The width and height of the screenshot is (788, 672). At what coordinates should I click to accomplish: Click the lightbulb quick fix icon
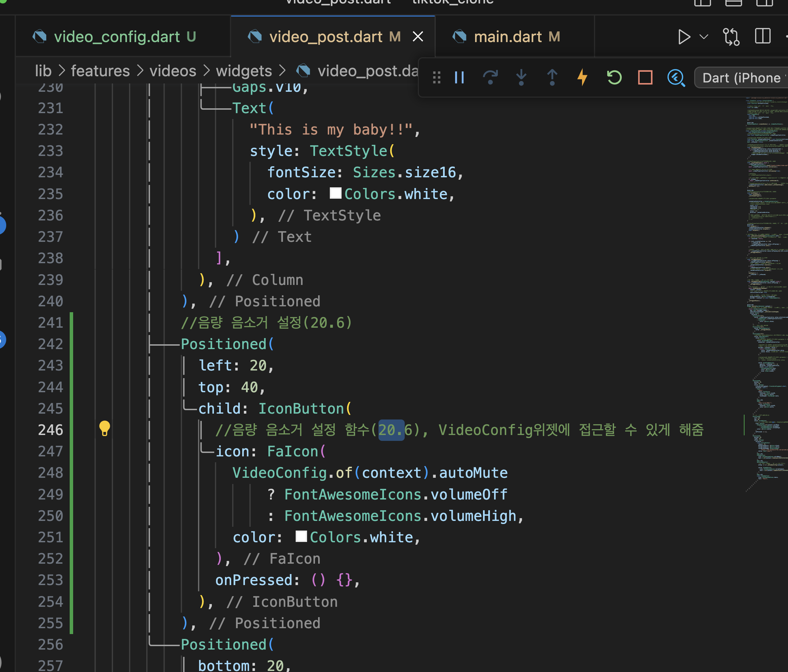(105, 428)
